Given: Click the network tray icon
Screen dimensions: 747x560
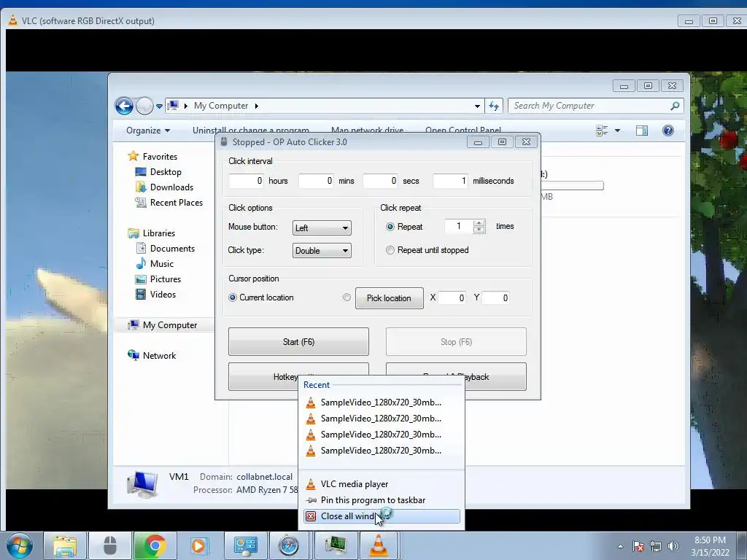Looking at the screenshot, I should click(x=656, y=546).
